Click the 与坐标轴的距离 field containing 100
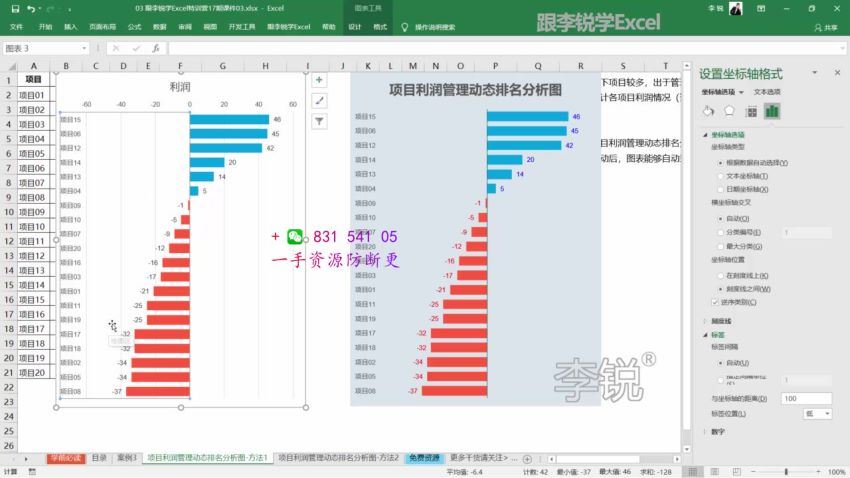Image resolution: width=850 pixels, height=478 pixels. (806, 398)
